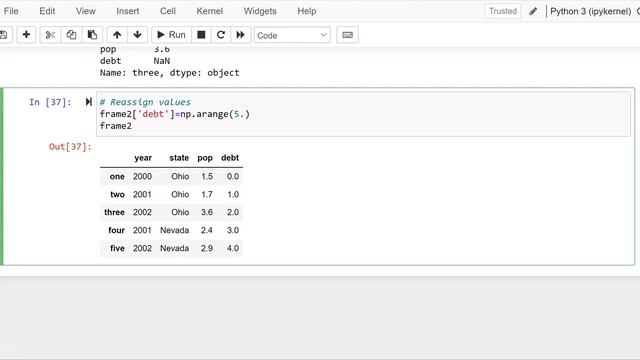Open the Kernel menu

[x=209, y=11]
